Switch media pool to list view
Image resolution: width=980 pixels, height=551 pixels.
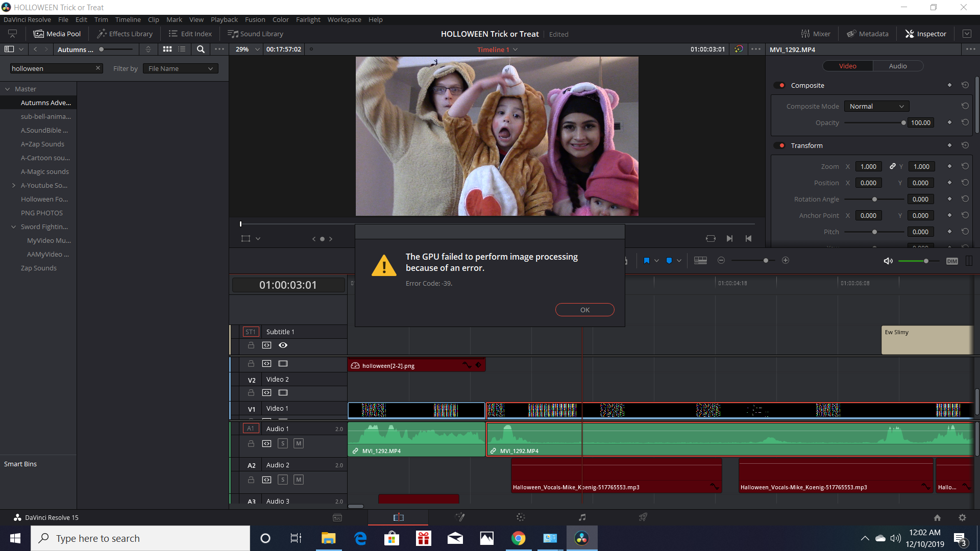click(182, 49)
